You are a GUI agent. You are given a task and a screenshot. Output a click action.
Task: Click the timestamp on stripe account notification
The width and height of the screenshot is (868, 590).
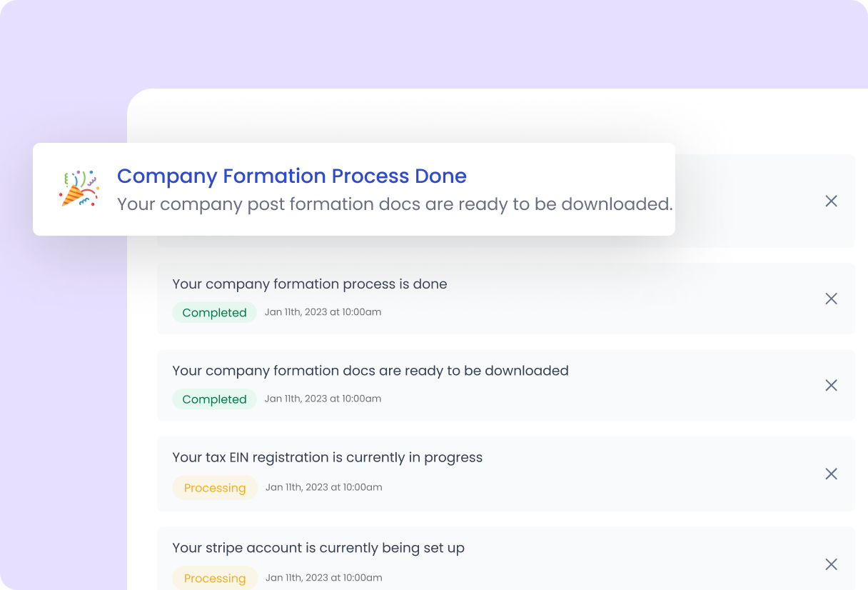pyautogui.click(x=323, y=577)
